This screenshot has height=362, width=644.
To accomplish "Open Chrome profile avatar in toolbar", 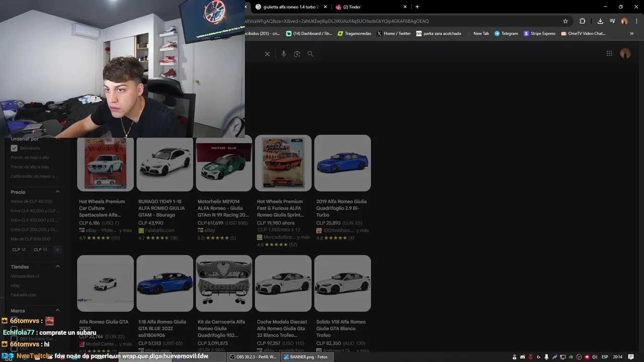I will (624, 21).
